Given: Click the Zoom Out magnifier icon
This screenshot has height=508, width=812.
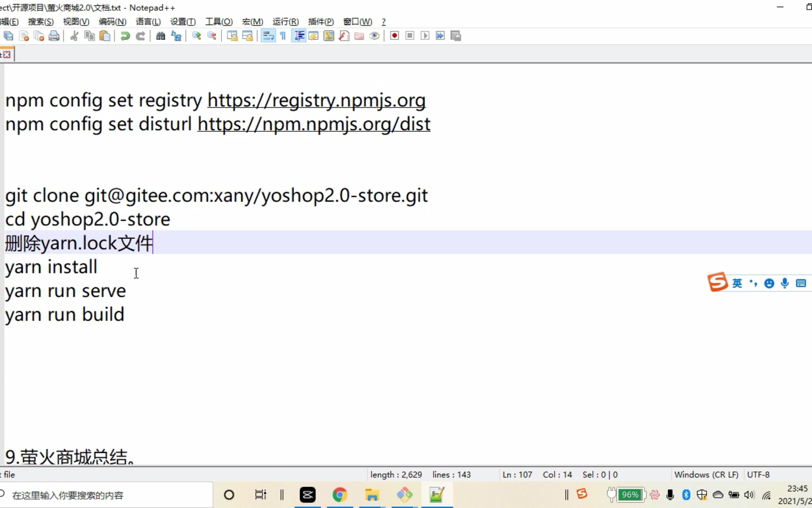Looking at the screenshot, I should tap(212, 36).
